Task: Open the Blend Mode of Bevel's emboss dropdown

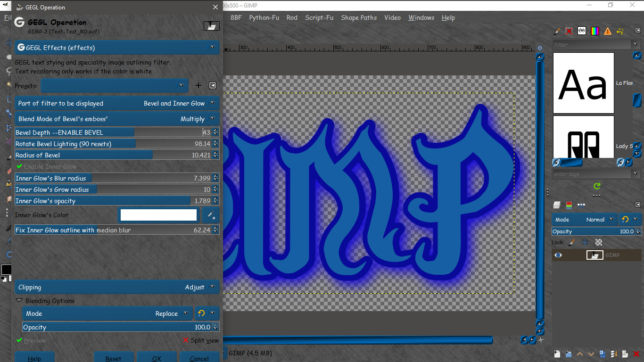Action: [x=117, y=119]
